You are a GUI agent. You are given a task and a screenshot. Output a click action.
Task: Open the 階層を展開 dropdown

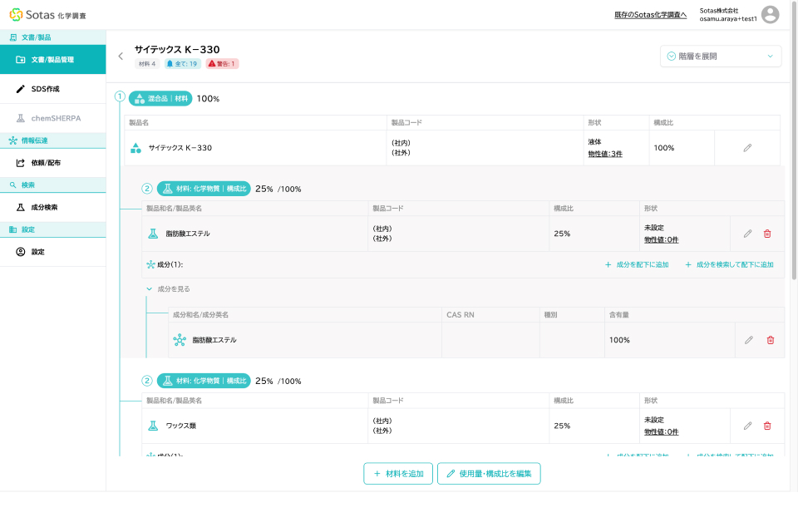(721, 56)
